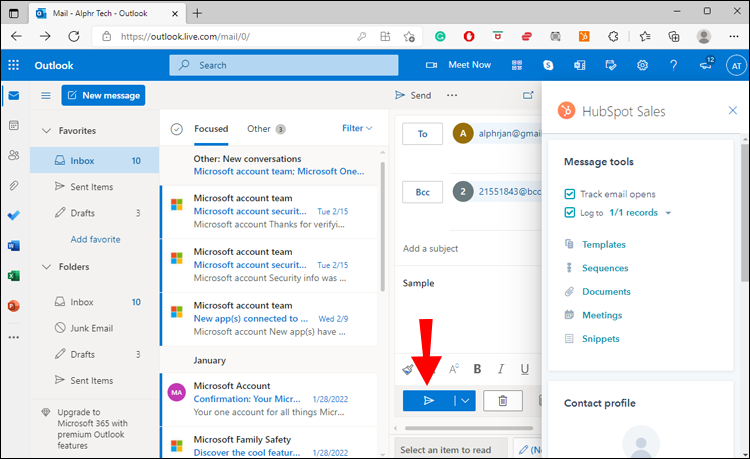Open the notifications icon with badge 12
This screenshot has width=750, height=459.
(706, 64)
